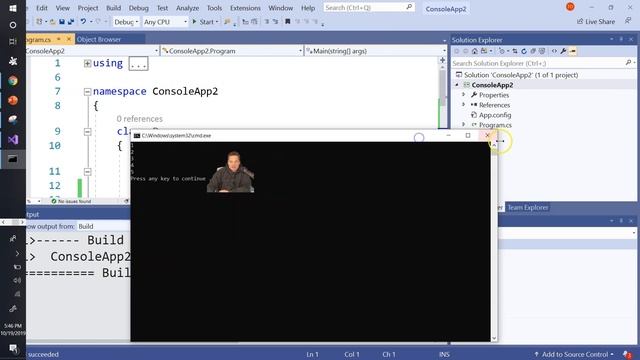
Task: Click the Undo arrow icon
Action: (83, 22)
